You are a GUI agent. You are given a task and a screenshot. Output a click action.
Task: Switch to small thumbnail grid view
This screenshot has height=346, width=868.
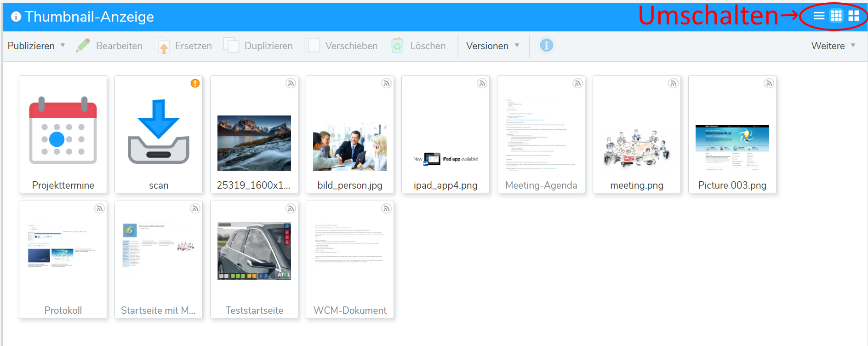tap(836, 16)
